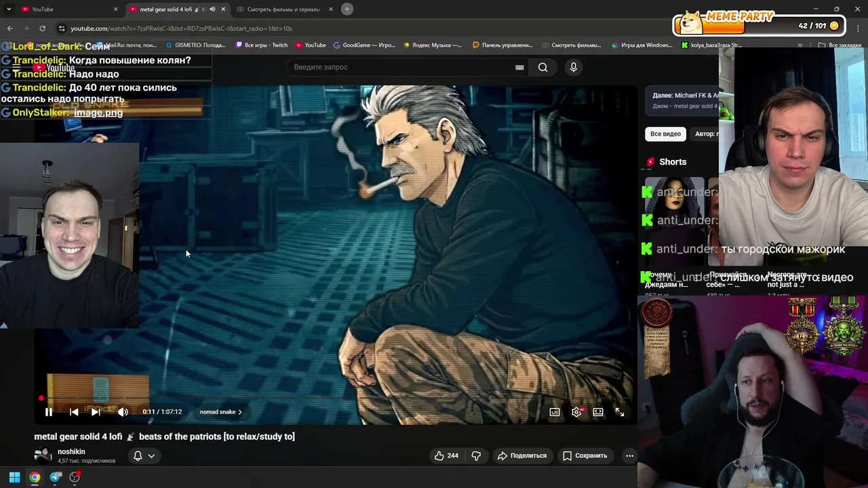The width and height of the screenshot is (868, 488).
Task: Open the Игры для Windows bookmark
Action: coord(642,45)
